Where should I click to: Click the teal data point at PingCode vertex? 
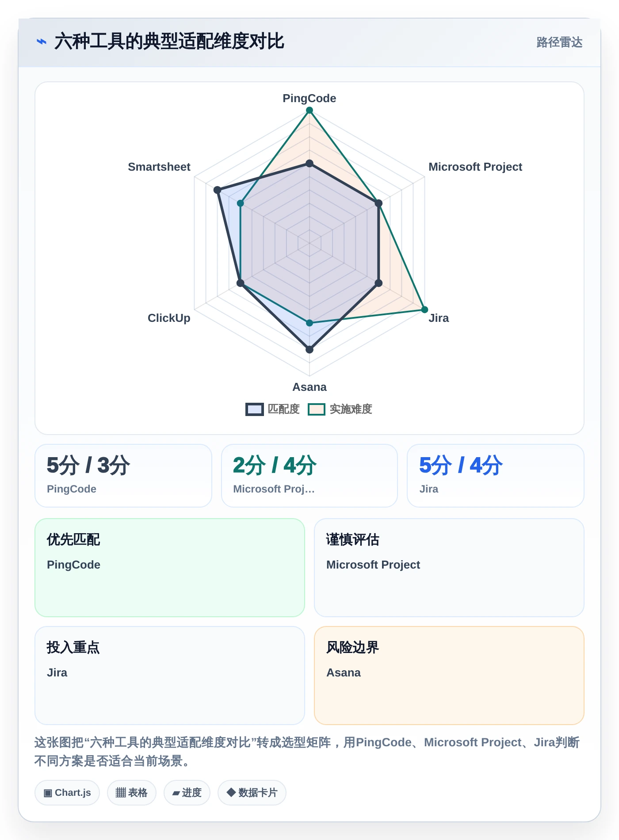309,111
